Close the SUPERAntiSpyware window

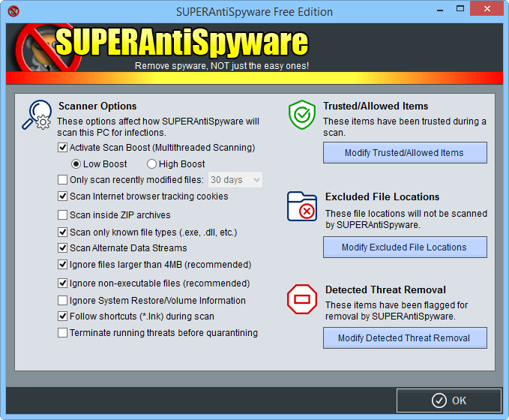487,9
